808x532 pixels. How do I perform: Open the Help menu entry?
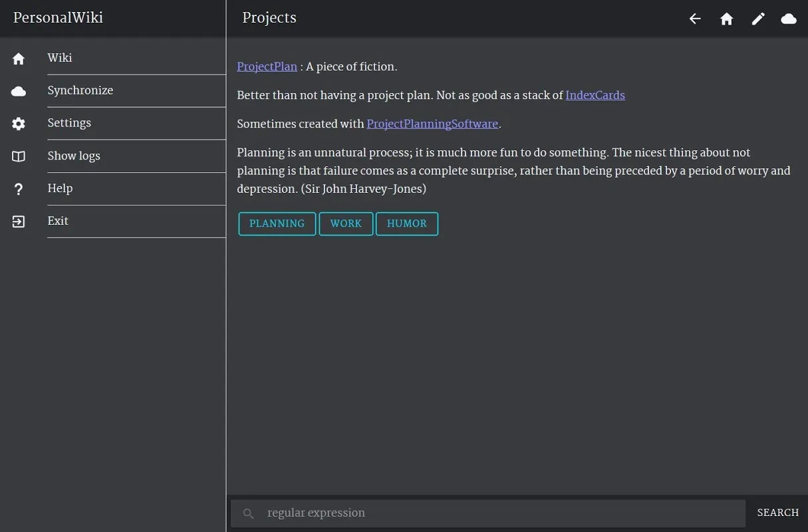113,188
